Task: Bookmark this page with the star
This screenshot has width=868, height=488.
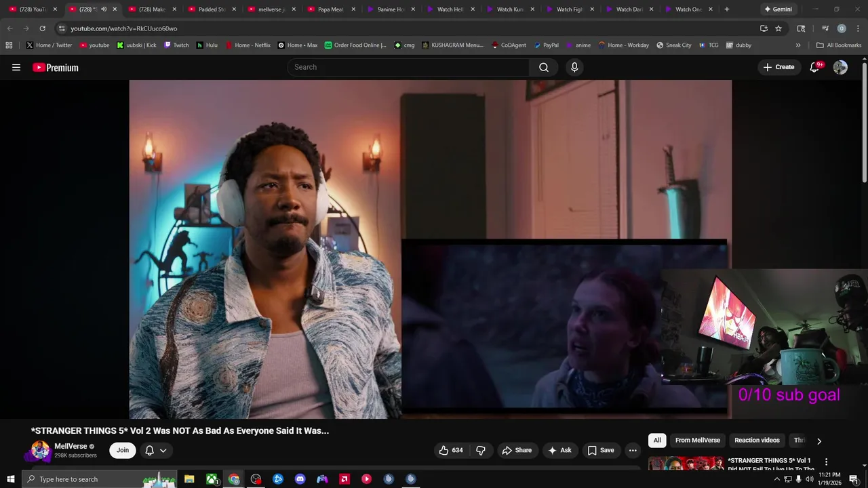Action: [778, 28]
